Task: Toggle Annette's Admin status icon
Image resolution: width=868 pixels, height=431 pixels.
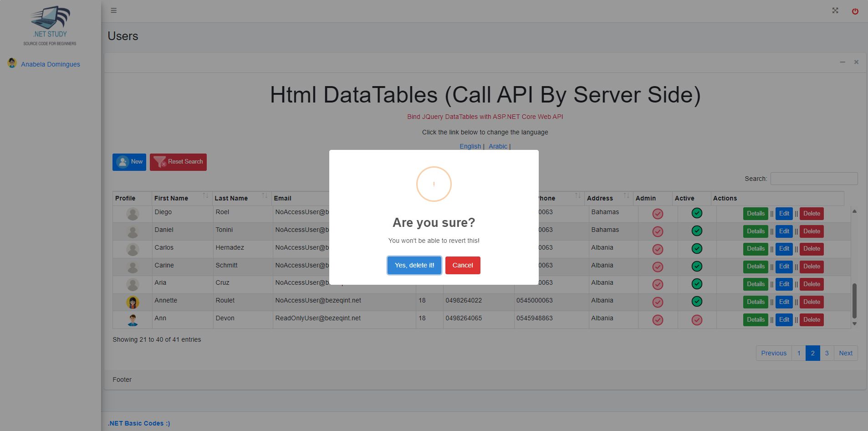Action: (658, 302)
